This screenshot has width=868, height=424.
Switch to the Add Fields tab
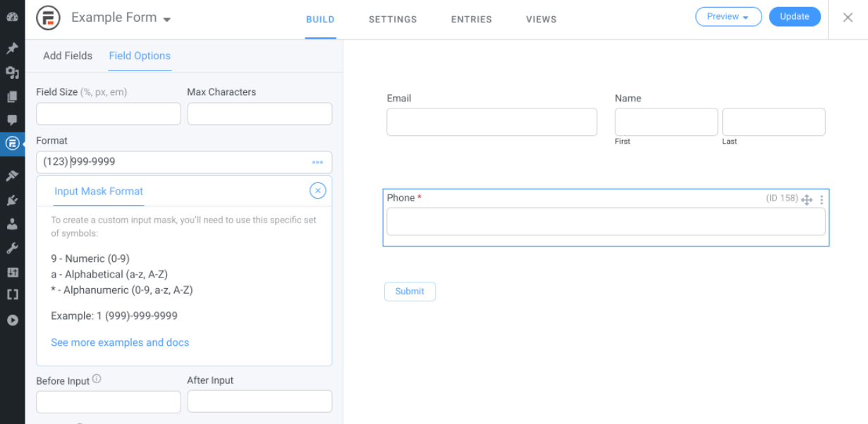(68, 56)
